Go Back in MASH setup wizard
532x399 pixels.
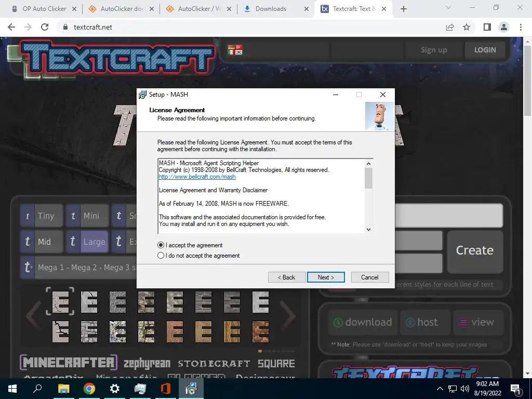(x=287, y=277)
